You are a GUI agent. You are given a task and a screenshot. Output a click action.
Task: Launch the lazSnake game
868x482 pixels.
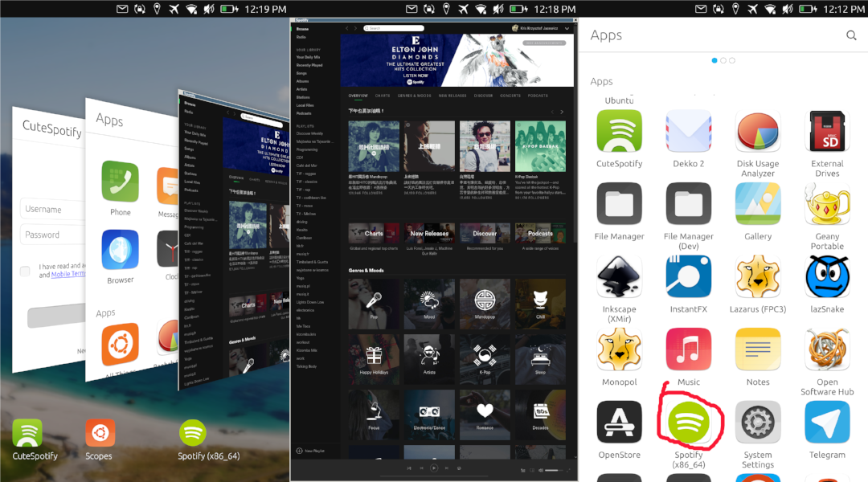[827, 276]
